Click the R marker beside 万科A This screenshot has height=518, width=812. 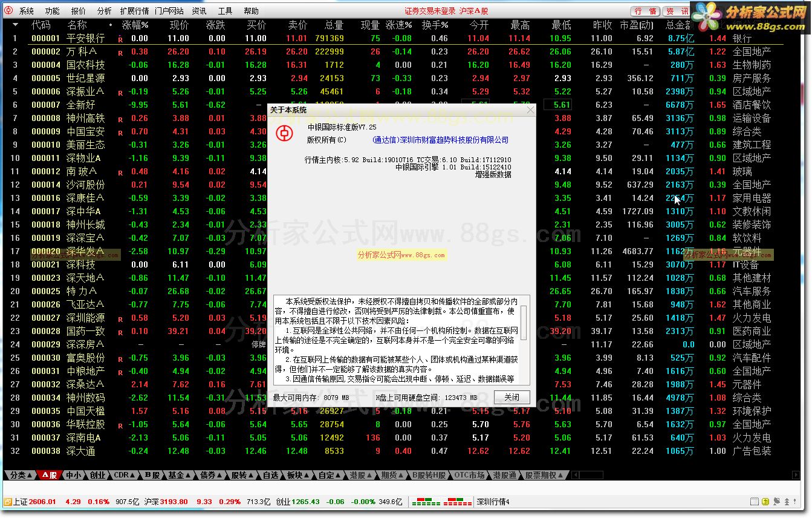tap(120, 53)
